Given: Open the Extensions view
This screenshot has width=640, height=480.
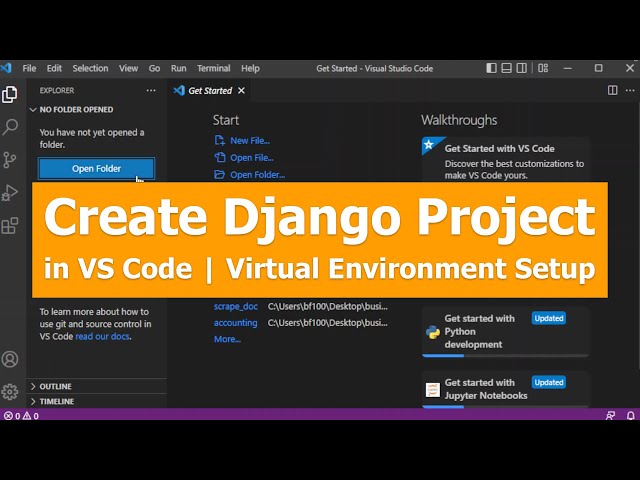Looking at the screenshot, I should pos(10,226).
